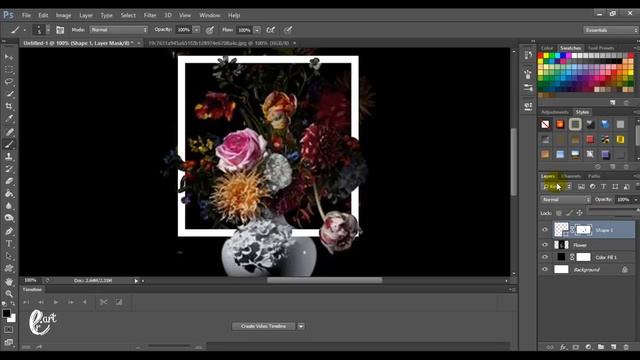Select the Quick Selection tool

pyautogui.click(x=9, y=94)
